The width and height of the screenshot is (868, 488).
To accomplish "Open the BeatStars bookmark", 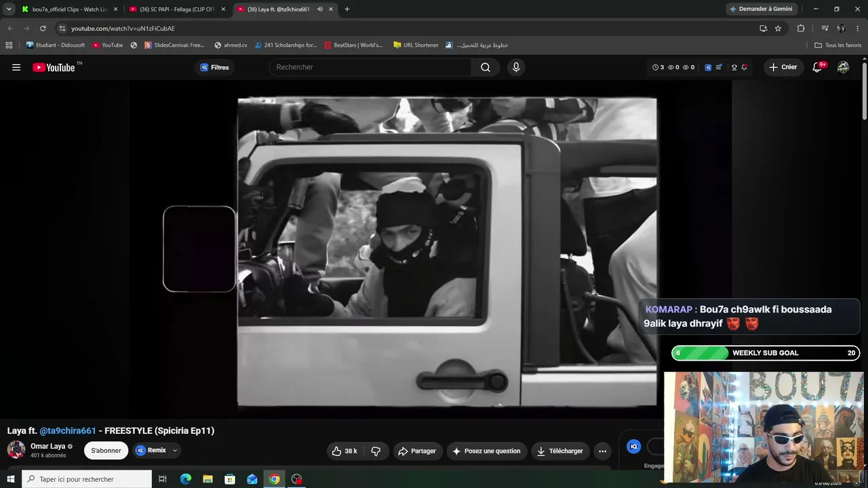I will coord(353,45).
